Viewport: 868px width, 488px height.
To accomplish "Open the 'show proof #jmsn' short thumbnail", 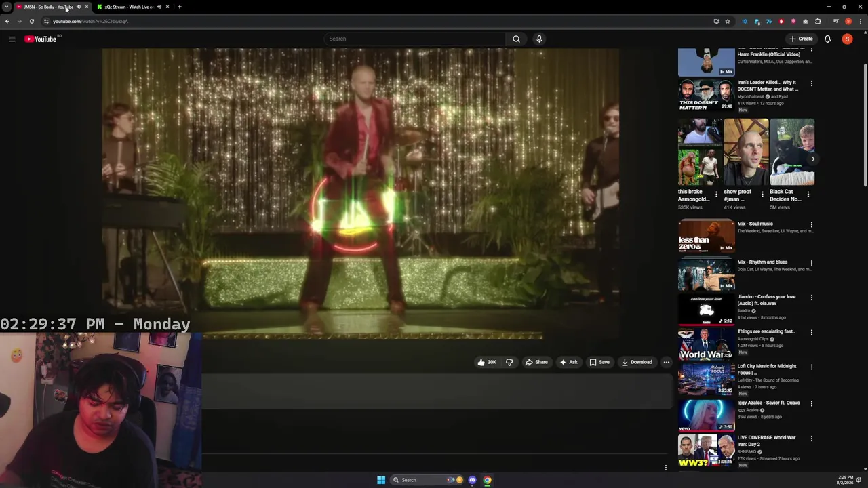I will (x=746, y=152).
